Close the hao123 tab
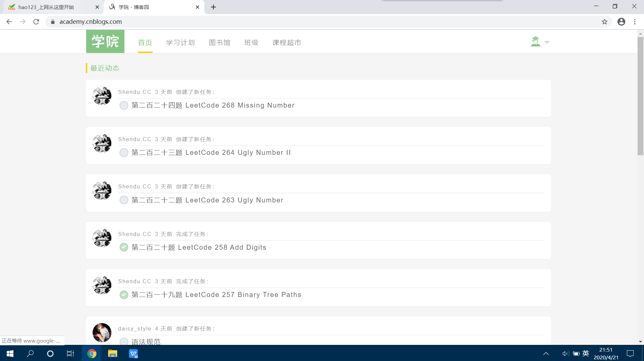The height and width of the screenshot is (361, 644). pyautogui.click(x=97, y=7)
